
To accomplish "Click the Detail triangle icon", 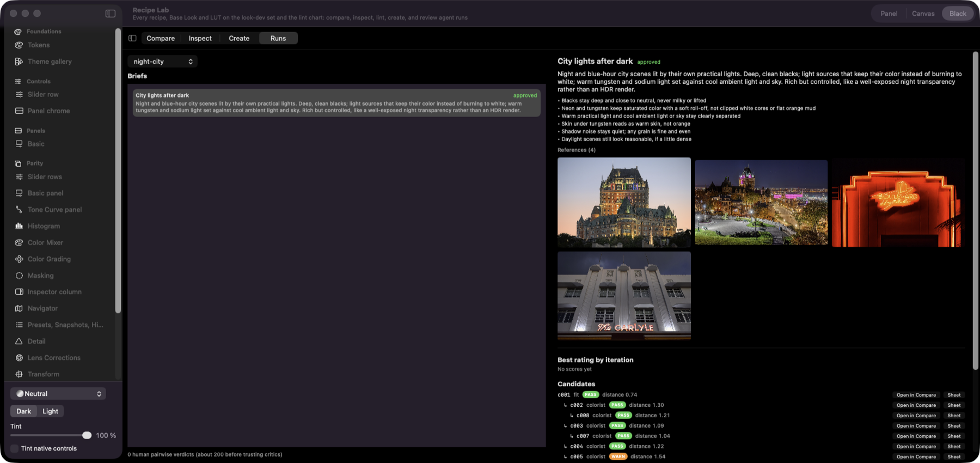I will pyautogui.click(x=19, y=341).
